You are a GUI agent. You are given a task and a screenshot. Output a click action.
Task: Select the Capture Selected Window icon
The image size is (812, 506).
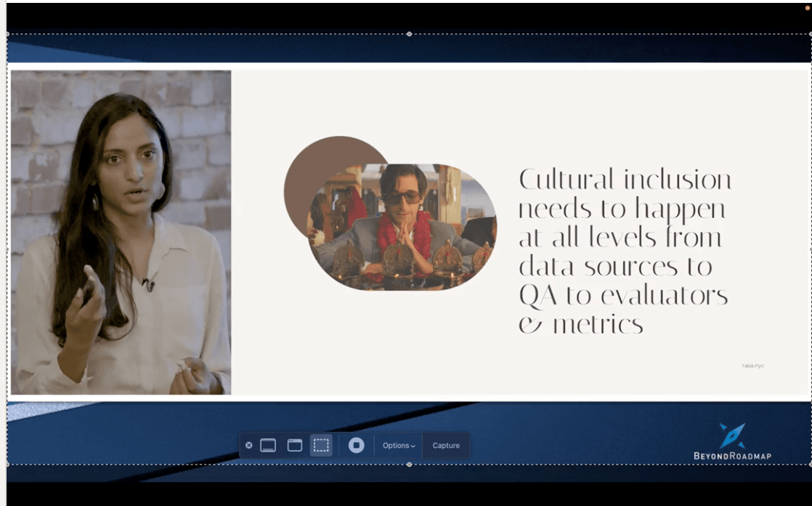(x=293, y=446)
